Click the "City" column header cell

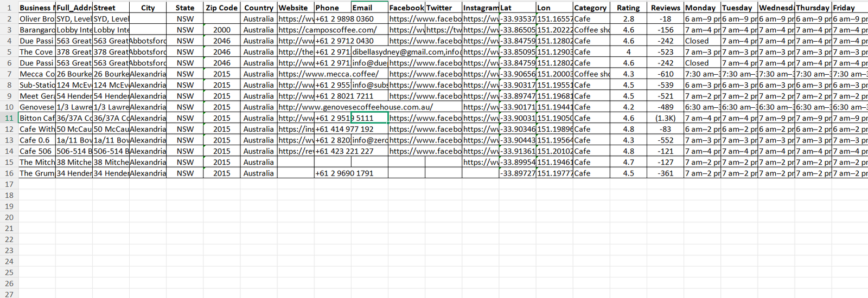tap(148, 8)
